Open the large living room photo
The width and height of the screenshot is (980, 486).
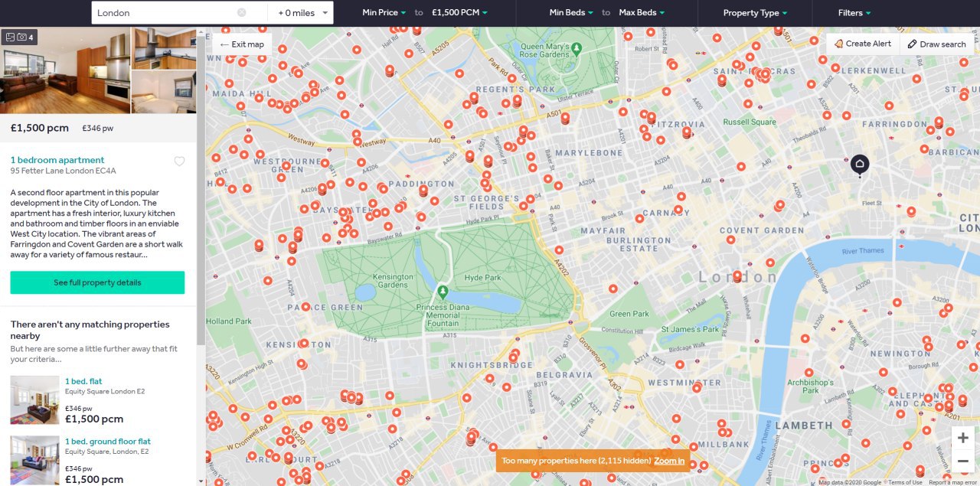(x=66, y=70)
